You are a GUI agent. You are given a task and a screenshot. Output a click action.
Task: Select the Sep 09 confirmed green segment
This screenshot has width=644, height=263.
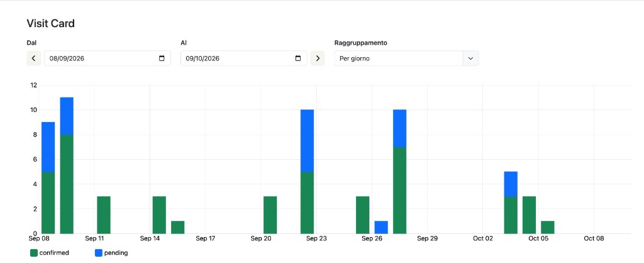coord(67,184)
